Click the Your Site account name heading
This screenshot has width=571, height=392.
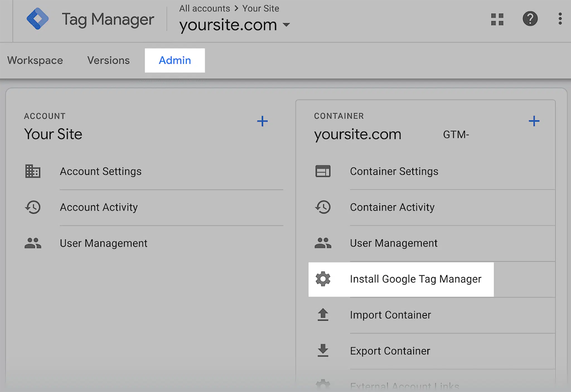[x=53, y=134]
